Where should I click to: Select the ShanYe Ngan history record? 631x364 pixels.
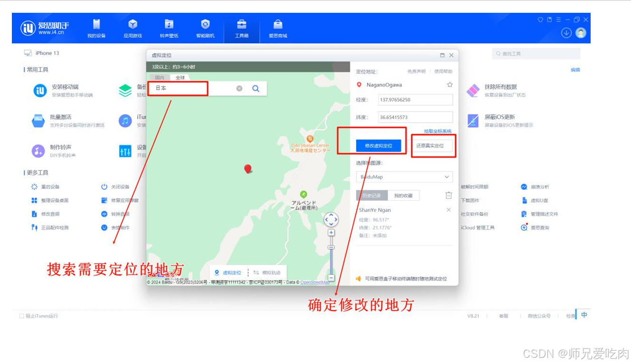[405, 222]
